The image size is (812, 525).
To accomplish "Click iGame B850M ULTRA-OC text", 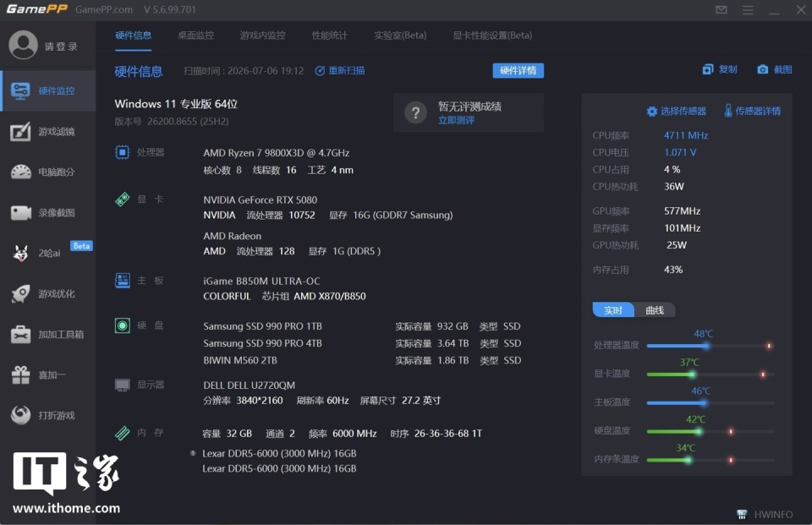I will tap(261, 282).
